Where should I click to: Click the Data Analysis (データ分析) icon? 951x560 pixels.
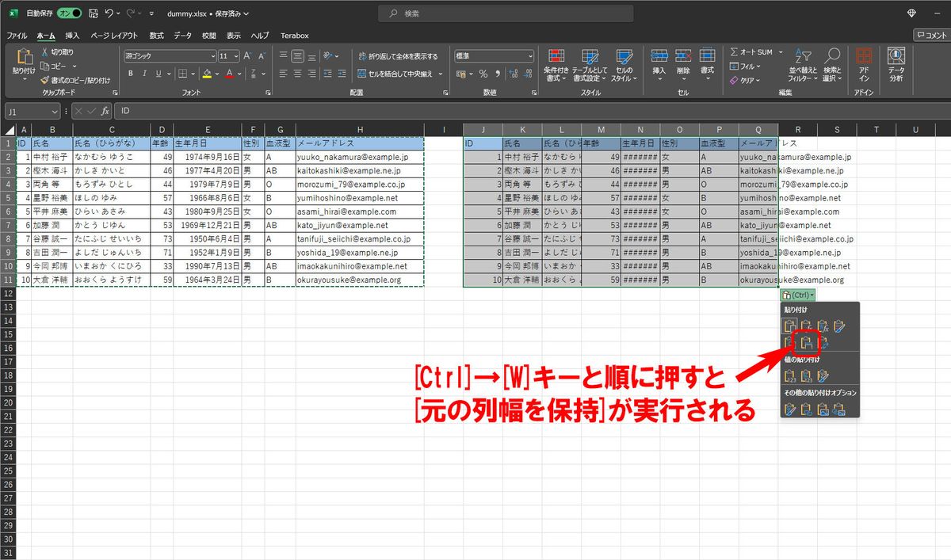point(896,64)
